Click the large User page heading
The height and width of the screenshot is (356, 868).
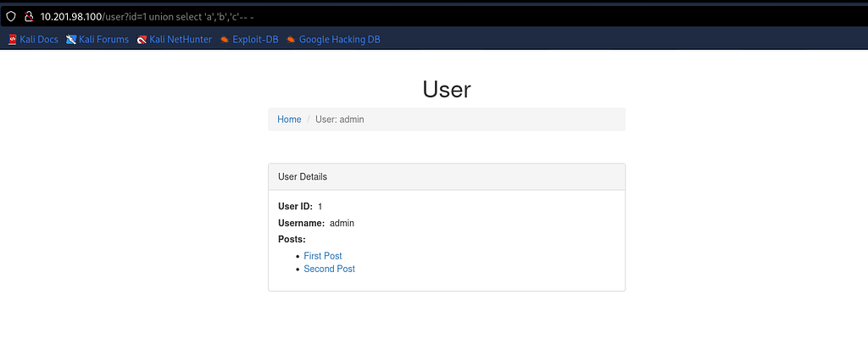(x=447, y=89)
